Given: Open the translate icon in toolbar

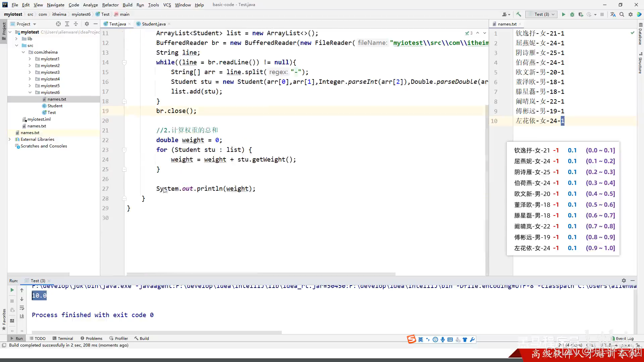Looking at the screenshot, I should (x=613, y=14).
